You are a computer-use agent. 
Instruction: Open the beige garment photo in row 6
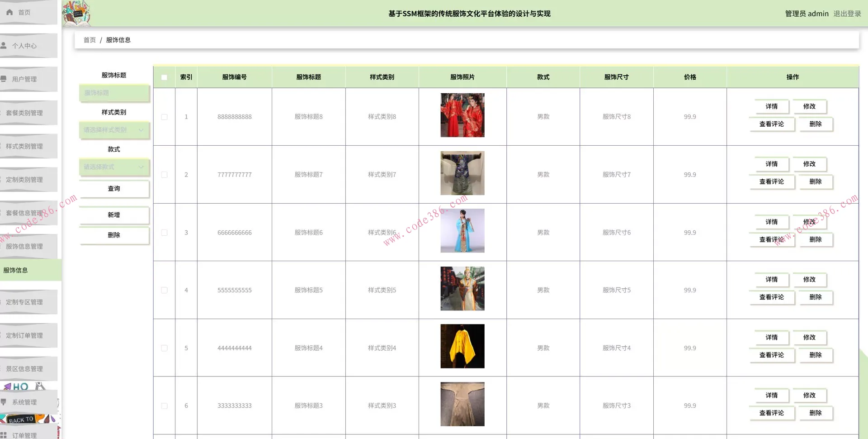462,404
